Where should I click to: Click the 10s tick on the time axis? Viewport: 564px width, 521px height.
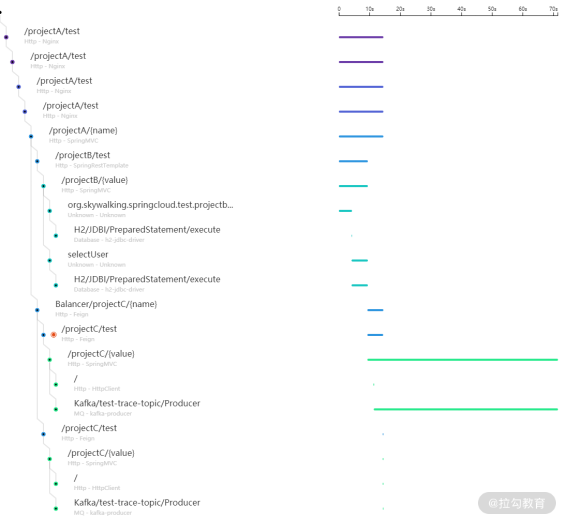[370, 9]
